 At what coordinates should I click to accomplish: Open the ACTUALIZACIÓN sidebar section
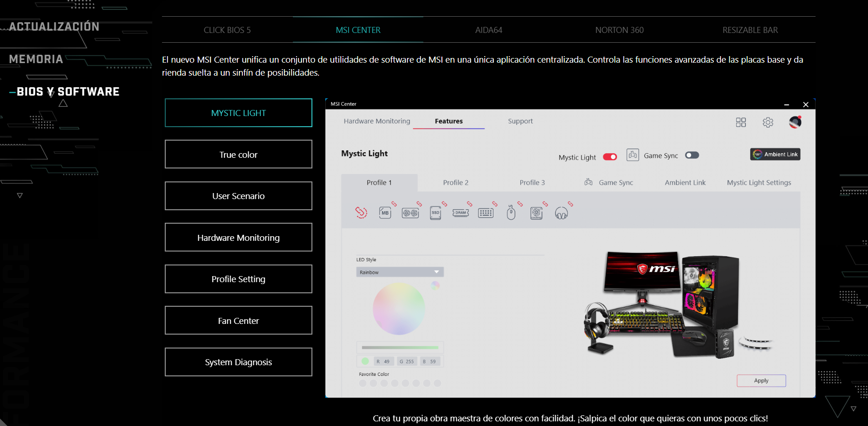(54, 26)
